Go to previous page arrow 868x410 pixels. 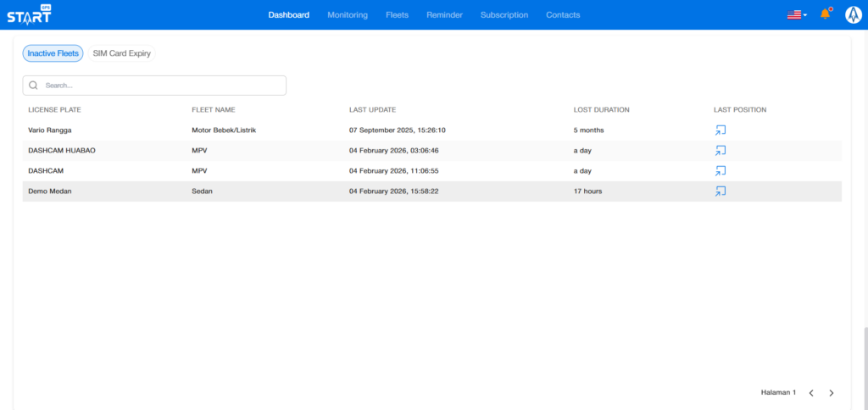point(811,393)
